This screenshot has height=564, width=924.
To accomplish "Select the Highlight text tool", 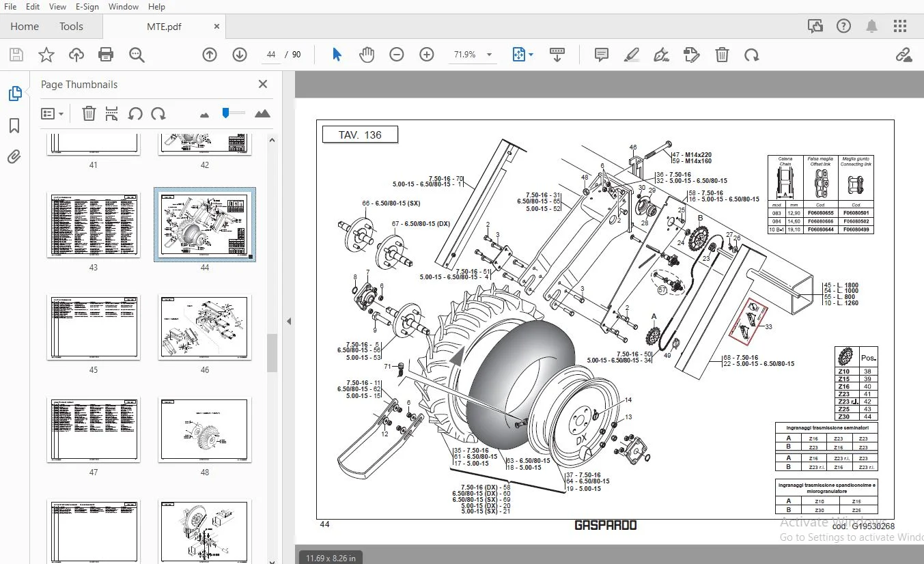I will 632,55.
